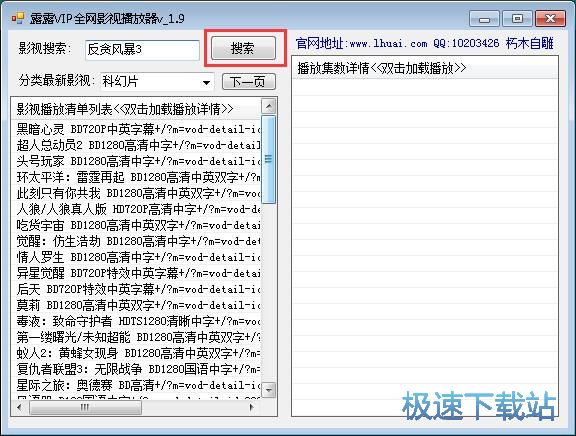Click the app icon in title bar

[17, 18]
